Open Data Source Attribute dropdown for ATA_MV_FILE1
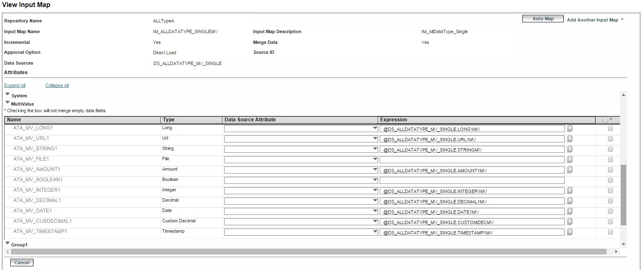The width and height of the screenshot is (644, 270). pos(301,160)
